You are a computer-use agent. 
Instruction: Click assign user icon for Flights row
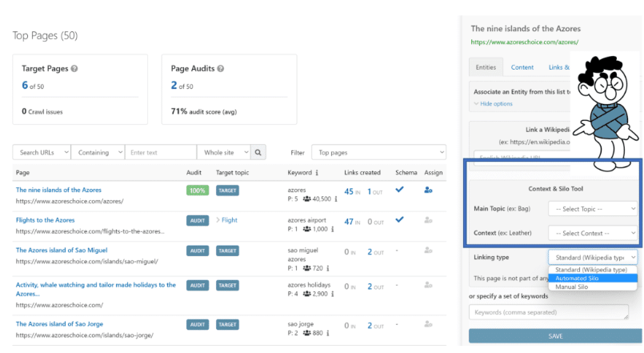pos(428,220)
